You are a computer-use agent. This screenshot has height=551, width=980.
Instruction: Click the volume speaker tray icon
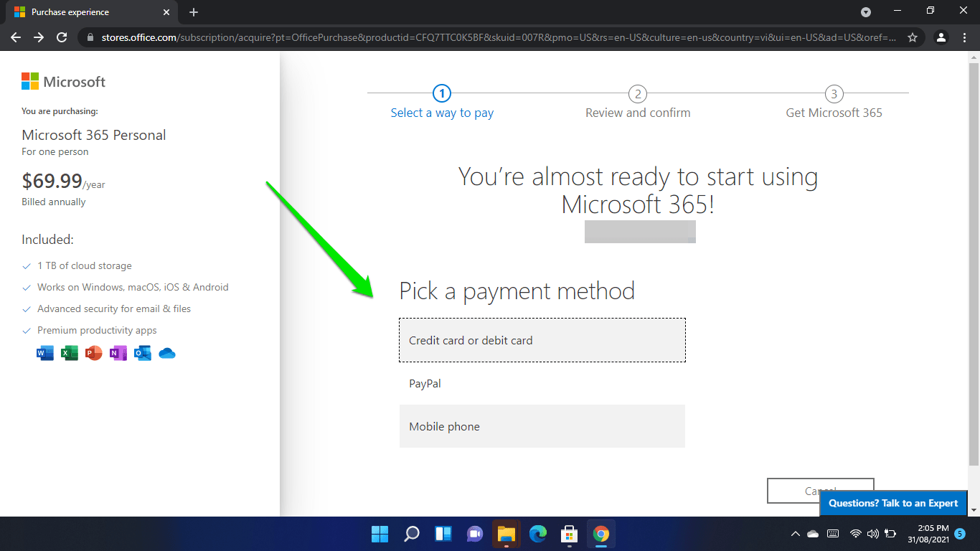[x=873, y=534]
